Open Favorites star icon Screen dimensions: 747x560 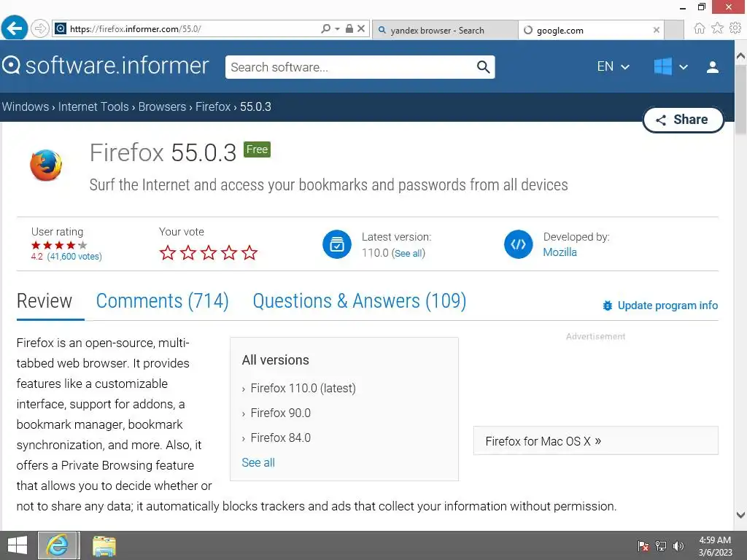coord(717,28)
